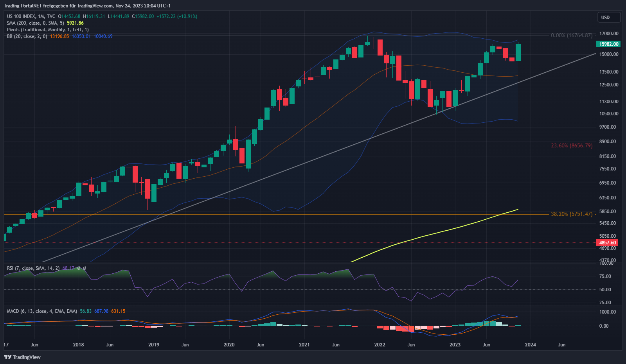Click the US 100 INDEX symbol title
626x364 pixels.
pyautogui.click(x=21, y=16)
